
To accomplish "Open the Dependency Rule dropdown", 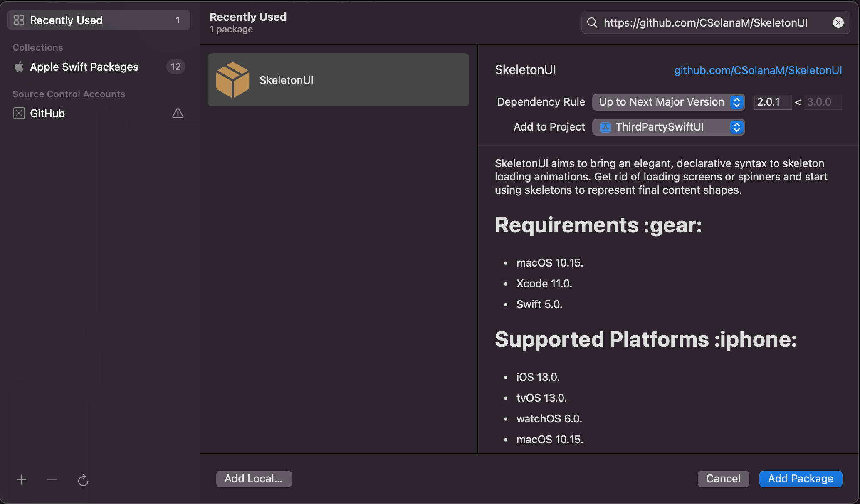I will point(668,102).
